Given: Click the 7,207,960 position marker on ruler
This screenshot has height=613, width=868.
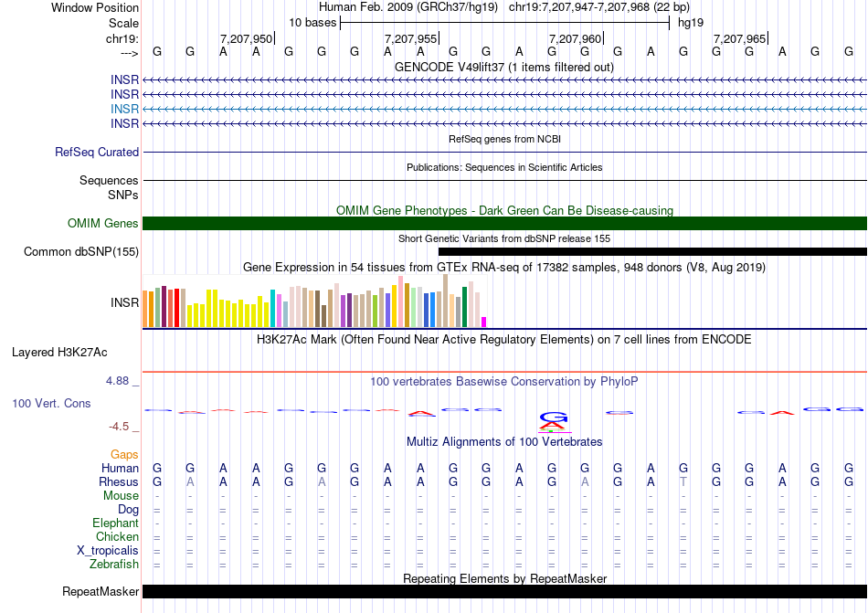Looking at the screenshot, I should click(x=576, y=38).
